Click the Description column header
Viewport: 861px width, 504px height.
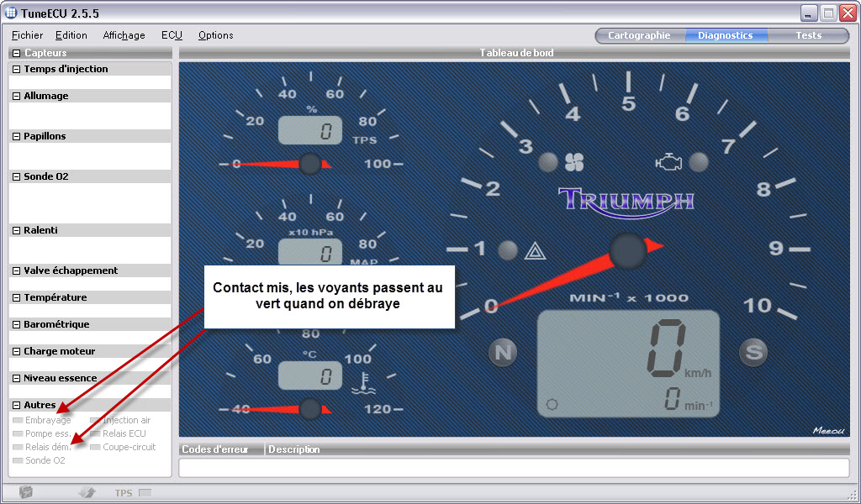(293, 449)
